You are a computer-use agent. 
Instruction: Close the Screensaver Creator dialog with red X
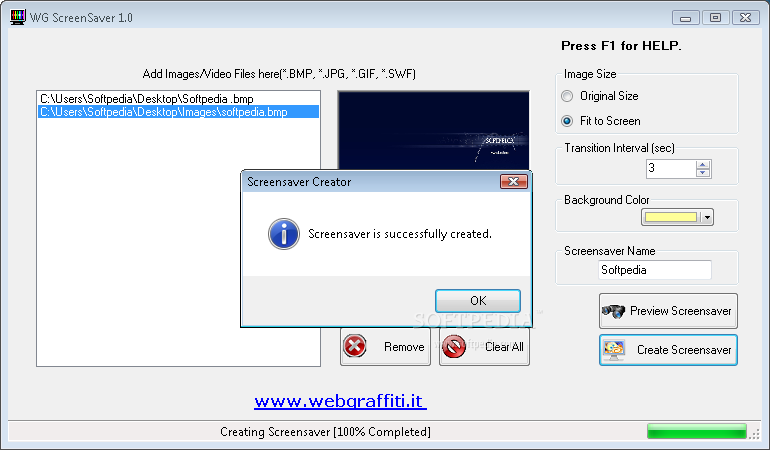(x=514, y=182)
